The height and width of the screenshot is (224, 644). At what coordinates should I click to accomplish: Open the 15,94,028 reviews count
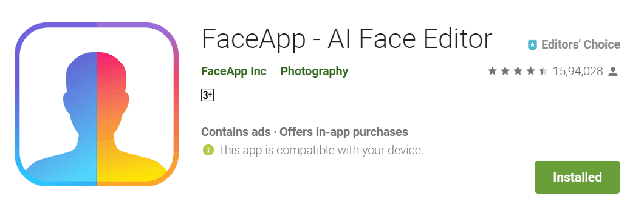click(578, 72)
